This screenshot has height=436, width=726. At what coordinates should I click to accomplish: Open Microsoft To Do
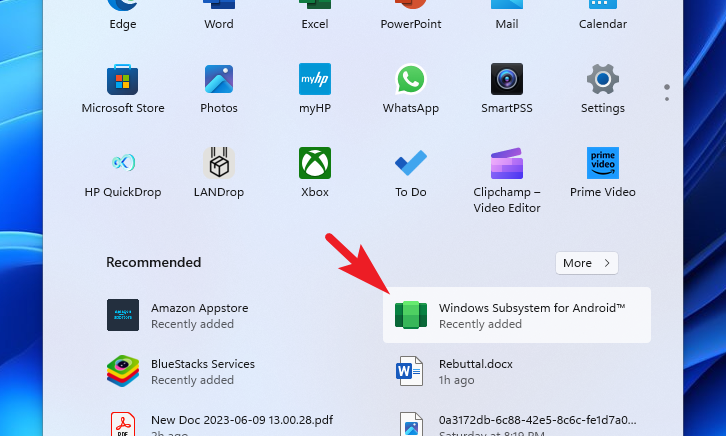pos(411,173)
